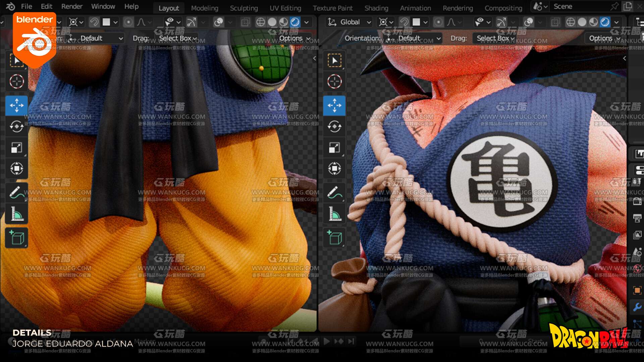Toggle overlays in right viewport header
644x362 pixels.
pyautogui.click(x=529, y=22)
